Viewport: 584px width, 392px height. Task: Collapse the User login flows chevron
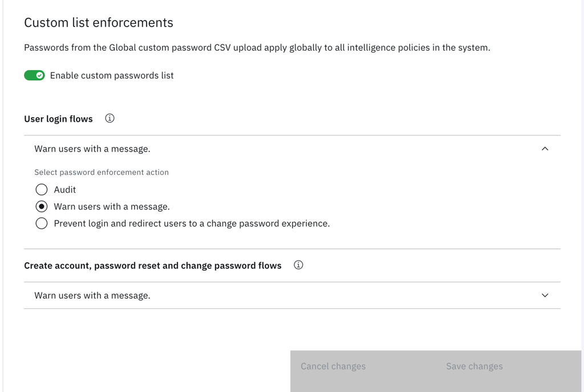coord(545,149)
